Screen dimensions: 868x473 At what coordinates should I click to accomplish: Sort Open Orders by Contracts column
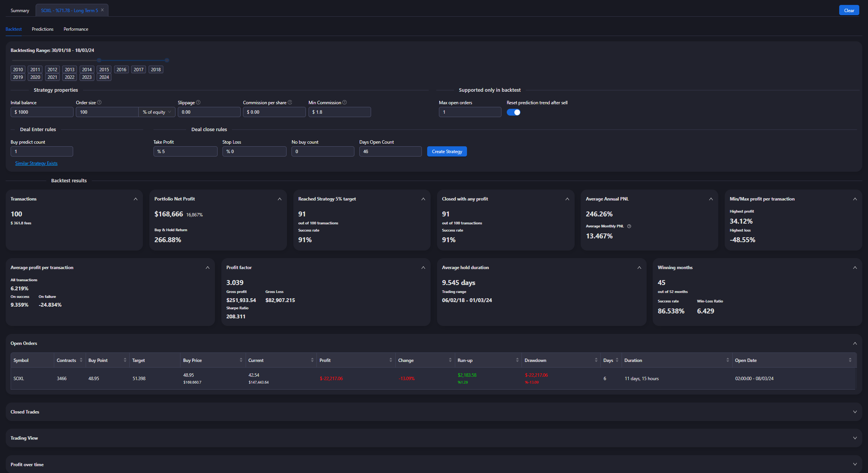pyautogui.click(x=81, y=360)
